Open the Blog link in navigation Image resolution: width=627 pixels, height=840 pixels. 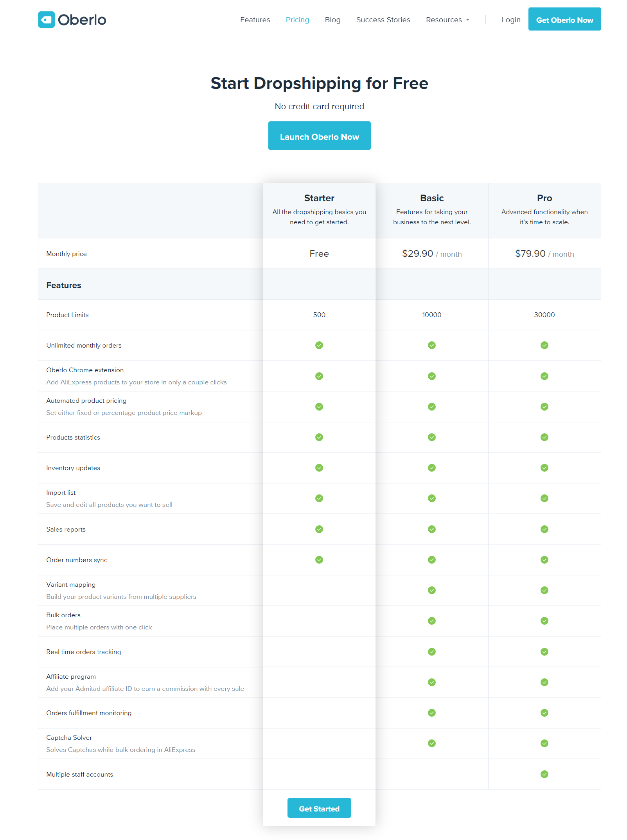pos(332,20)
